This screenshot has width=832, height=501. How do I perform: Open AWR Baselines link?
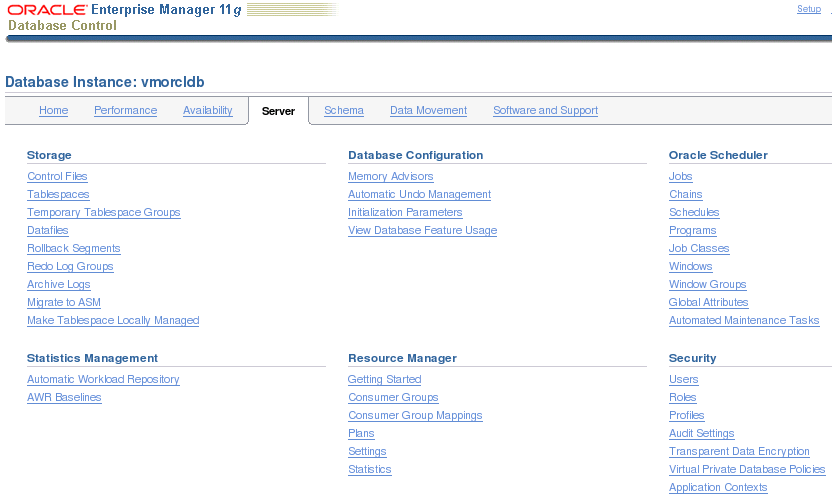point(64,398)
